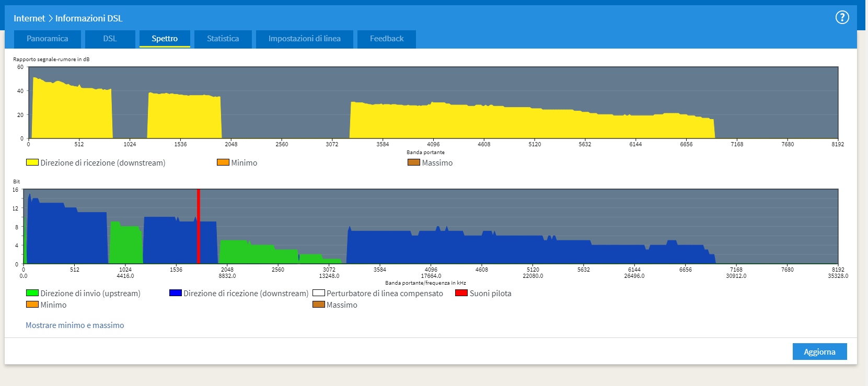Click orange Minimo swatch under bit chart

coord(32,305)
